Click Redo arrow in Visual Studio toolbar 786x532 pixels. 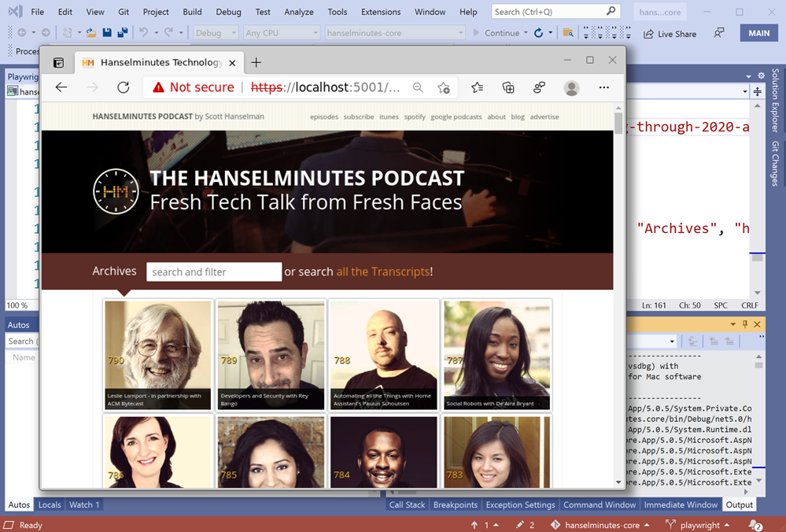169,32
